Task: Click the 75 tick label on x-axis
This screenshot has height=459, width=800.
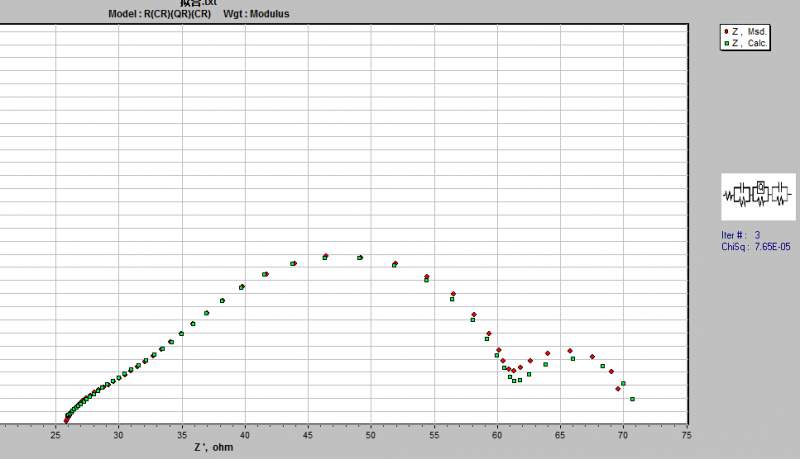Action: (x=687, y=435)
